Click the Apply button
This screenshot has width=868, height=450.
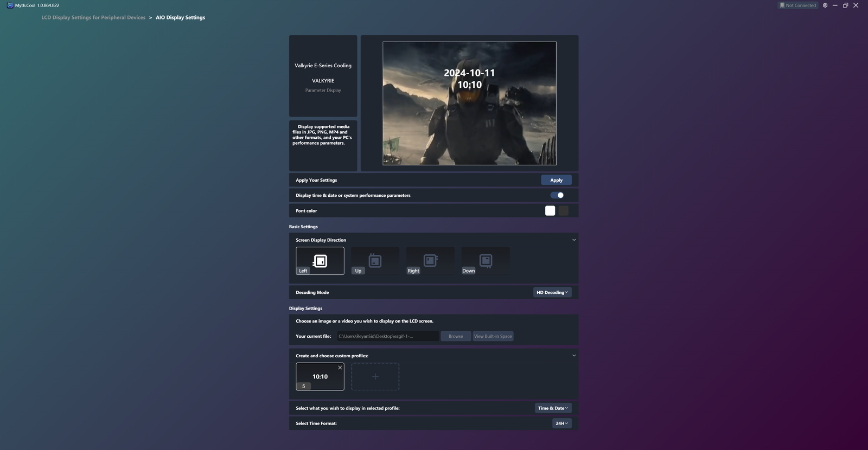(x=556, y=180)
